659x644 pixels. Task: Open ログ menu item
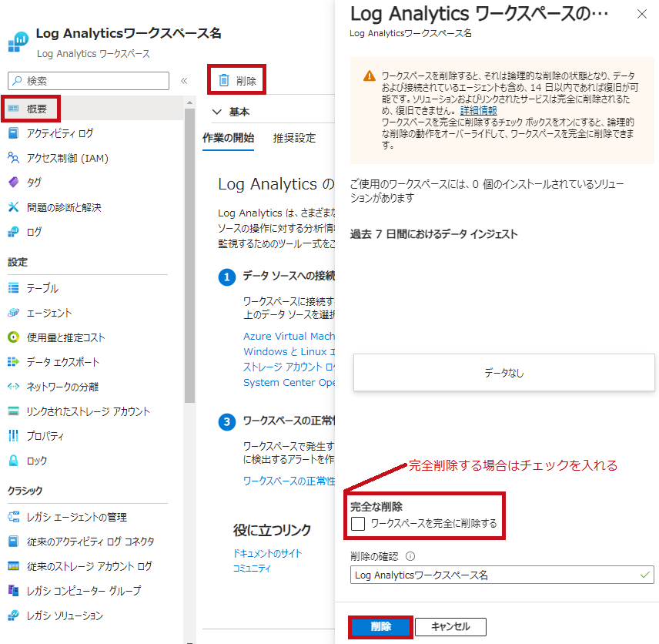click(34, 232)
